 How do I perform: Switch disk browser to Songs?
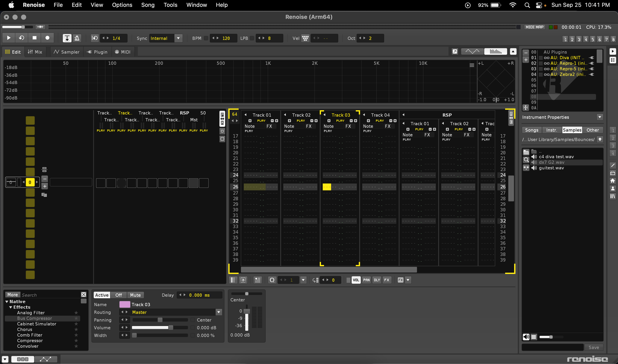click(x=532, y=130)
